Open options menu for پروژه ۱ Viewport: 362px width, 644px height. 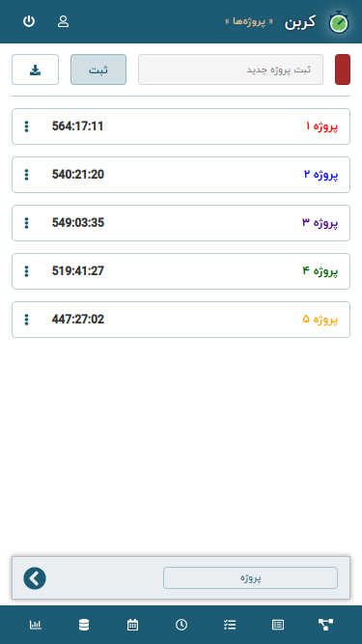tap(27, 126)
